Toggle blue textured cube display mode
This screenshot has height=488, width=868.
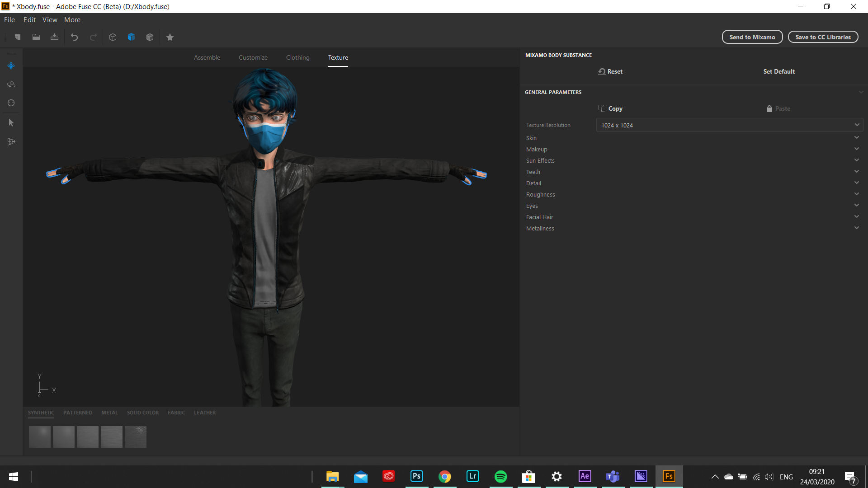point(132,37)
